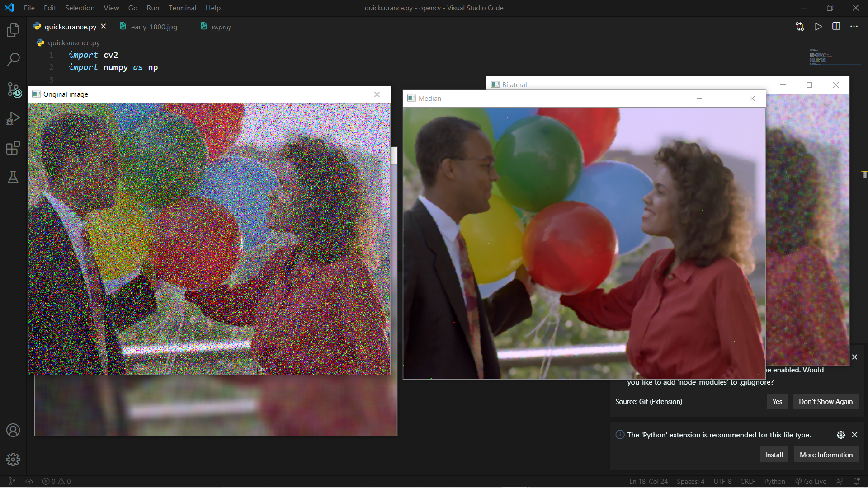Screen dimensions: 868x488
Task: Open the More Actions ellipsis menu
Action: (854, 27)
